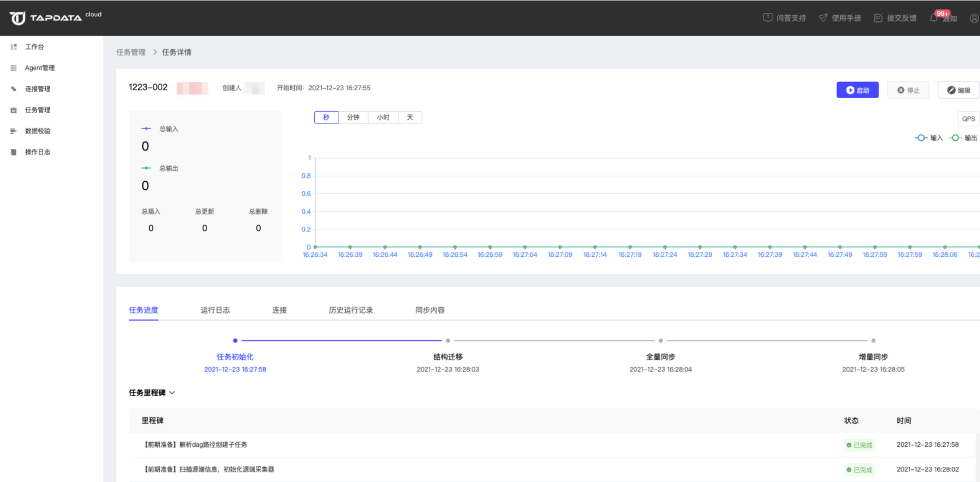Open the QPS selector
Screen dimensions: 980x482
(x=969, y=119)
